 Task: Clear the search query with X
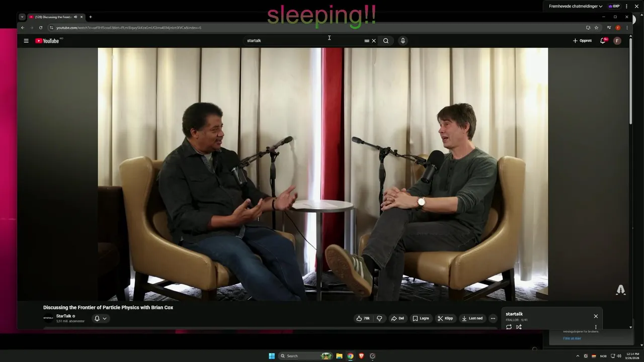(x=374, y=41)
